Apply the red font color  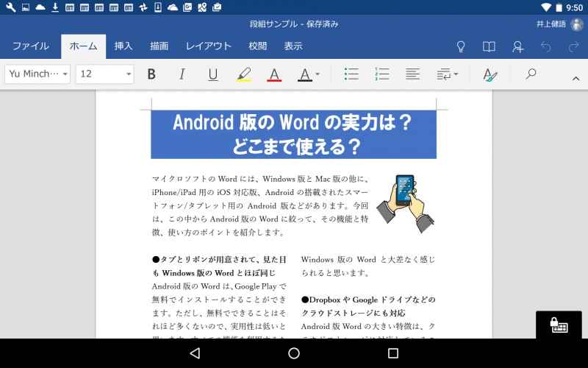274,74
